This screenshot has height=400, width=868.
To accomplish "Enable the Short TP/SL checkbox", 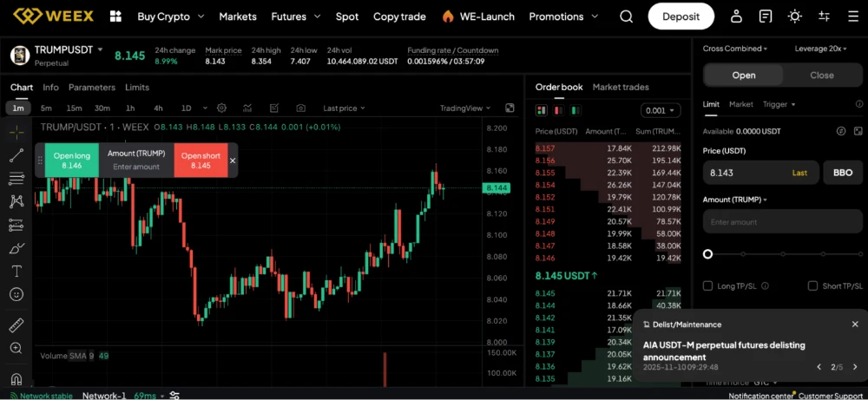I will (812, 285).
